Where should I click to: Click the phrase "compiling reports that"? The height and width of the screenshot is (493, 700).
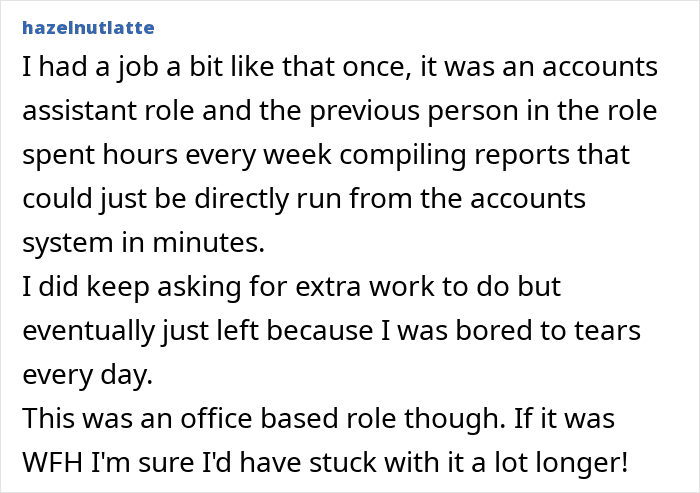(x=484, y=155)
